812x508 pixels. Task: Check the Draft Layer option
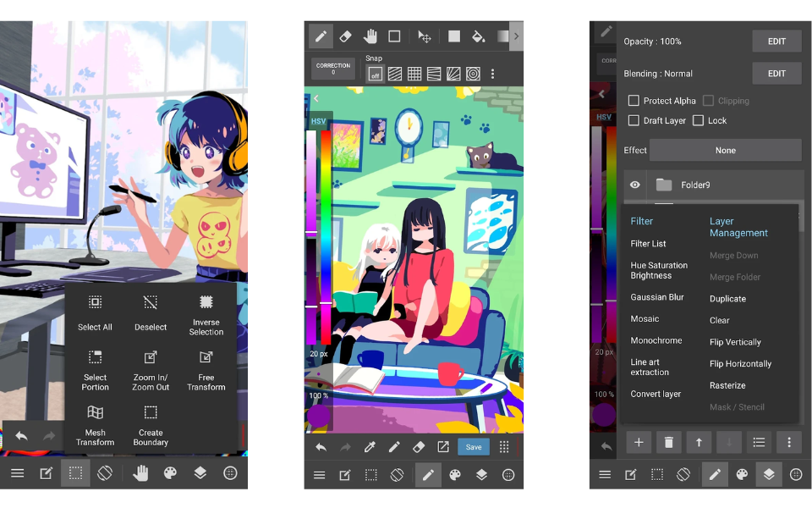pyautogui.click(x=634, y=119)
